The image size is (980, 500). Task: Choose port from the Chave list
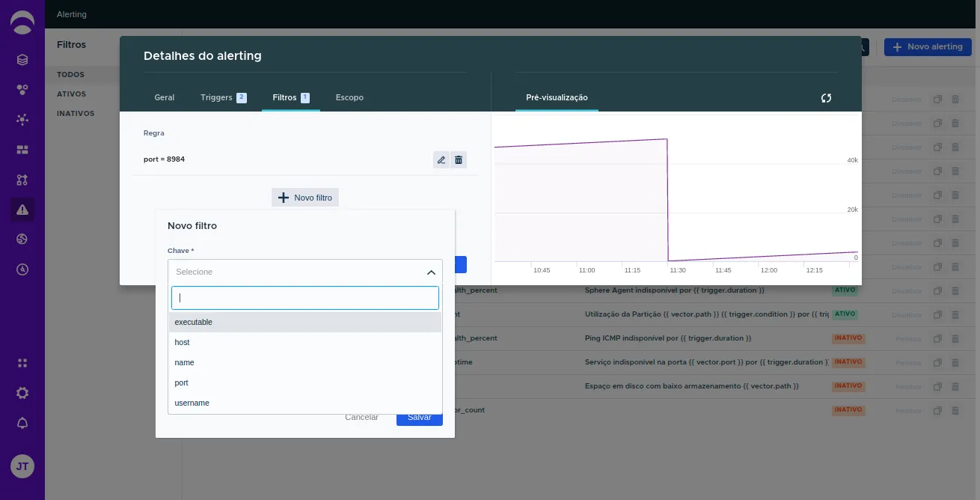[x=305, y=382]
